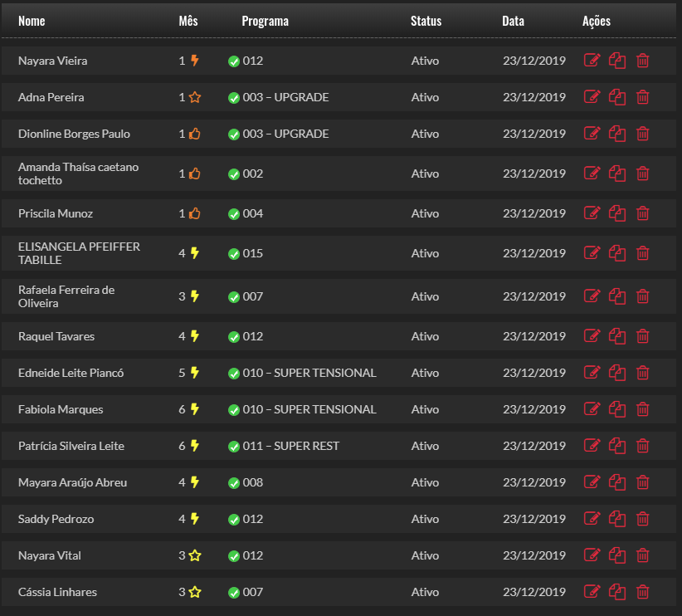Delete the Cássia Linhares entry

[642, 592]
